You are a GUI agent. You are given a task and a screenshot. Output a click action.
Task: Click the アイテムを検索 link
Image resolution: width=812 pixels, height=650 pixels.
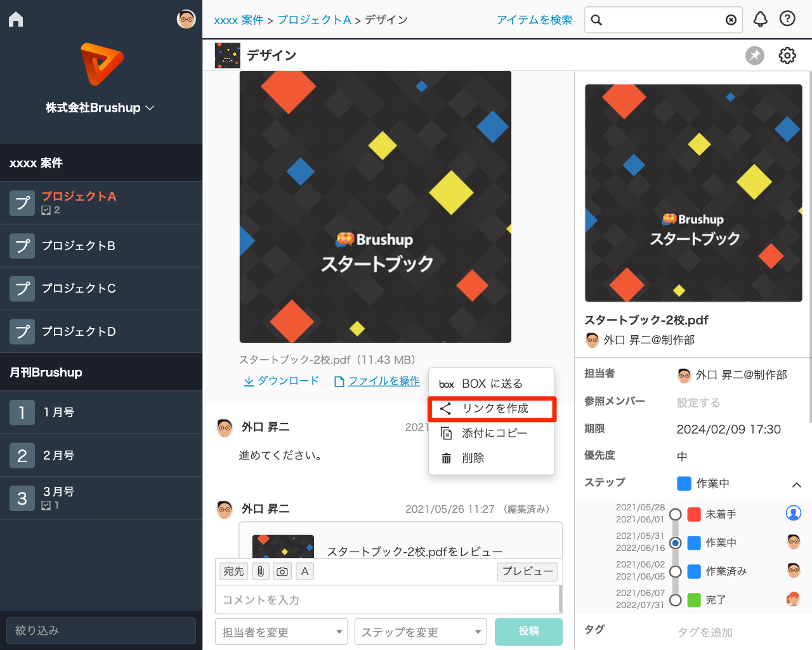534,20
